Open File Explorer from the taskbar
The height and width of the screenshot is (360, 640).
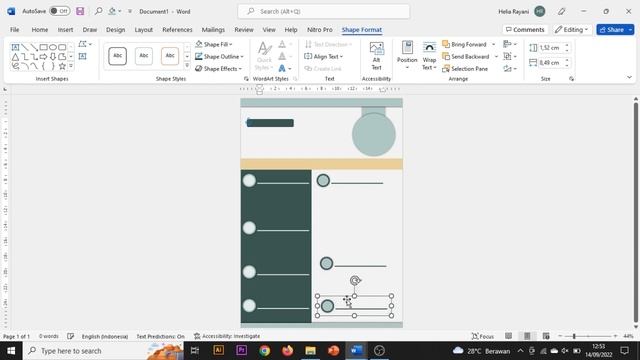[x=311, y=351]
